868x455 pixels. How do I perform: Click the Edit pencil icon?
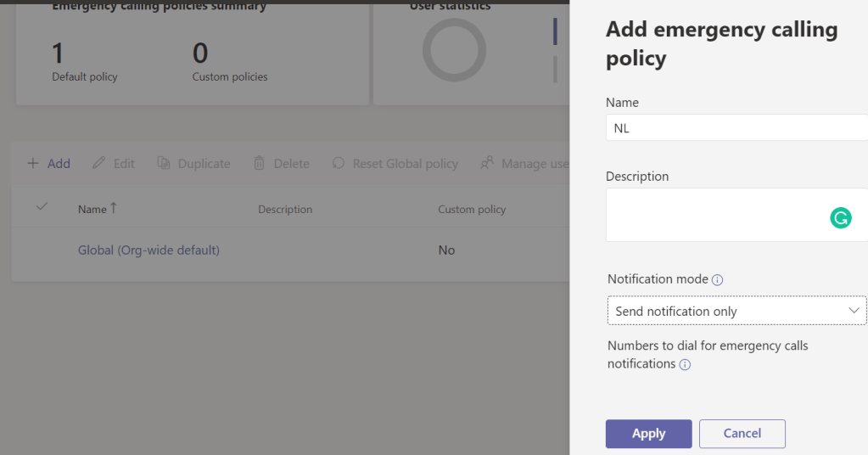point(99,164)
